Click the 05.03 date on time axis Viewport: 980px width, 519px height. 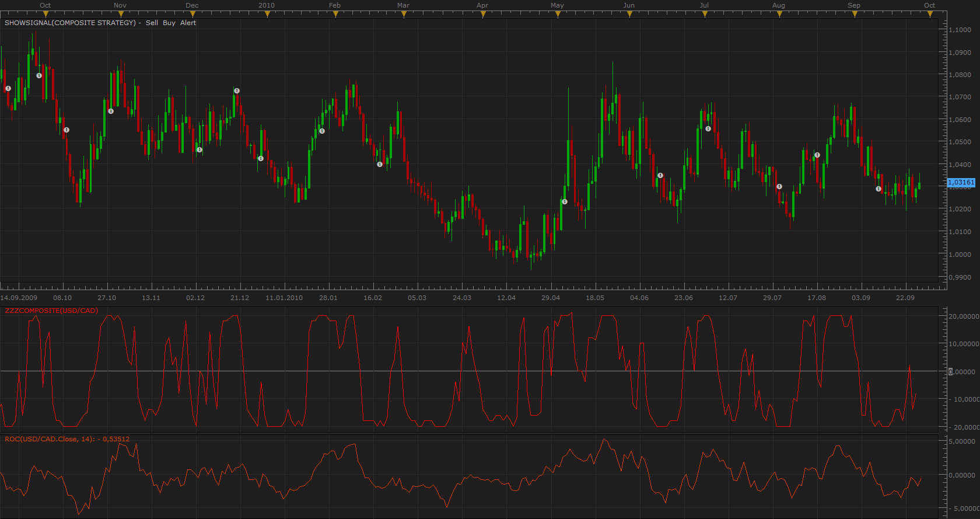(x=417, y=298)
